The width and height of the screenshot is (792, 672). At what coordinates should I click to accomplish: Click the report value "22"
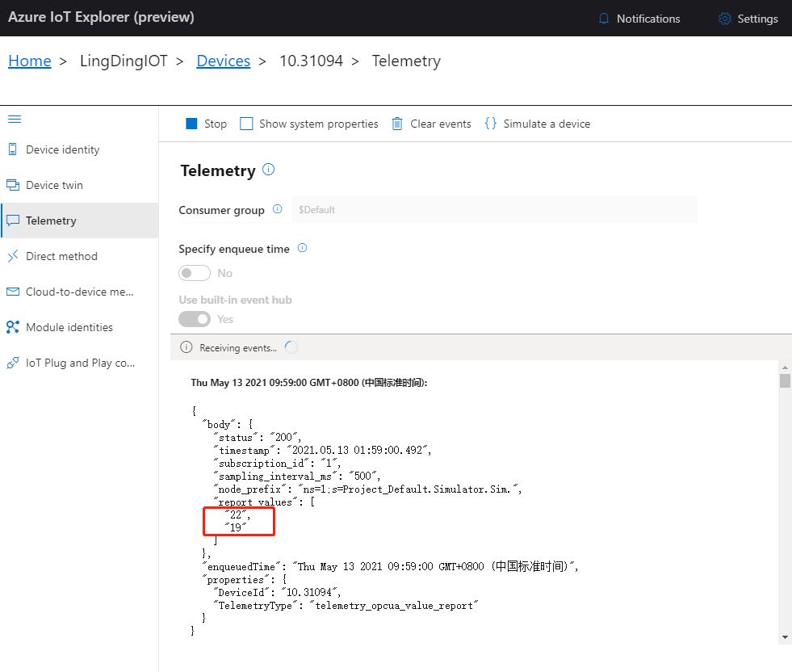tap(237, 514)
